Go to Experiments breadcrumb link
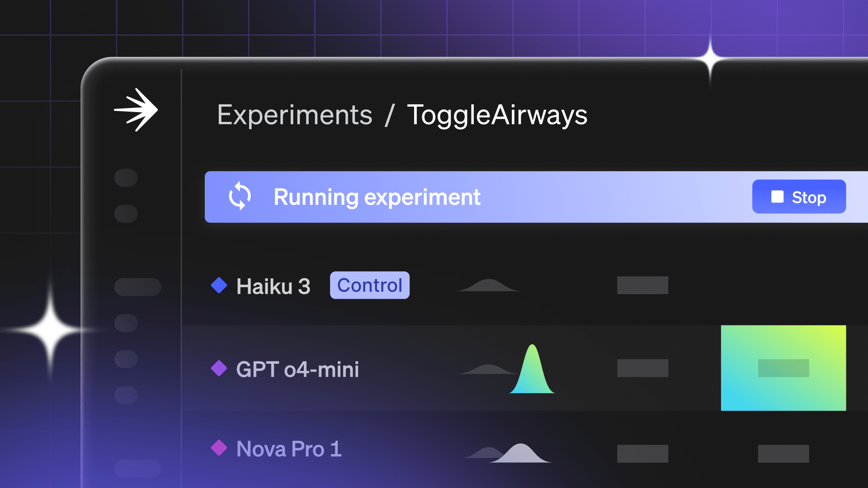This screenshot has height=488, width=868. pos(294,115)
